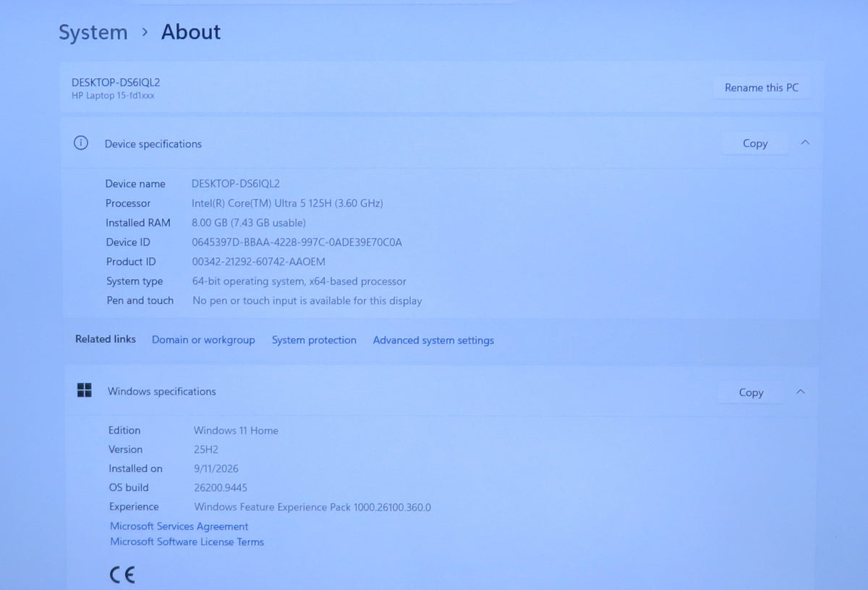Open Microsoft Services Agreement link
868x590 pixels.
coord(179,526)
